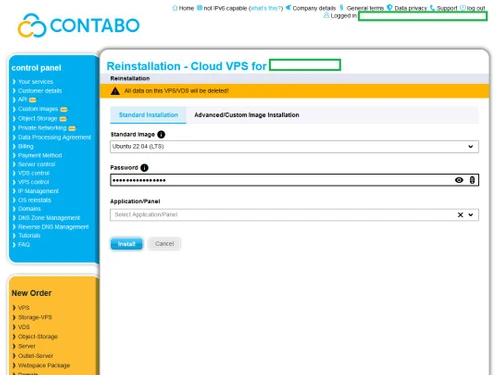Open the Standard Image dropdown
This screenshot has height=375, width=500.
click(x=294, y=147)
